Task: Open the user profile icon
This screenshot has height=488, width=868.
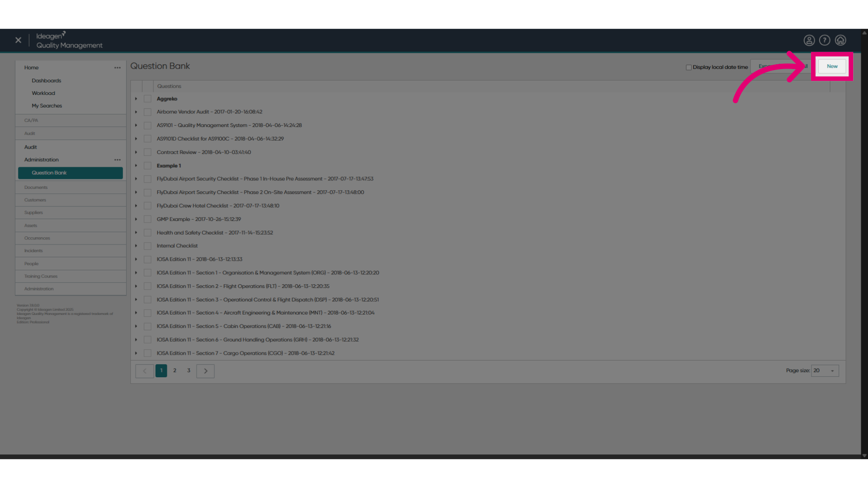Action: [809, 40]
